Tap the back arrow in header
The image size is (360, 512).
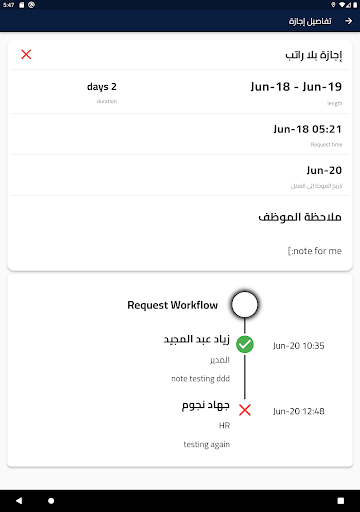(348, 21)
